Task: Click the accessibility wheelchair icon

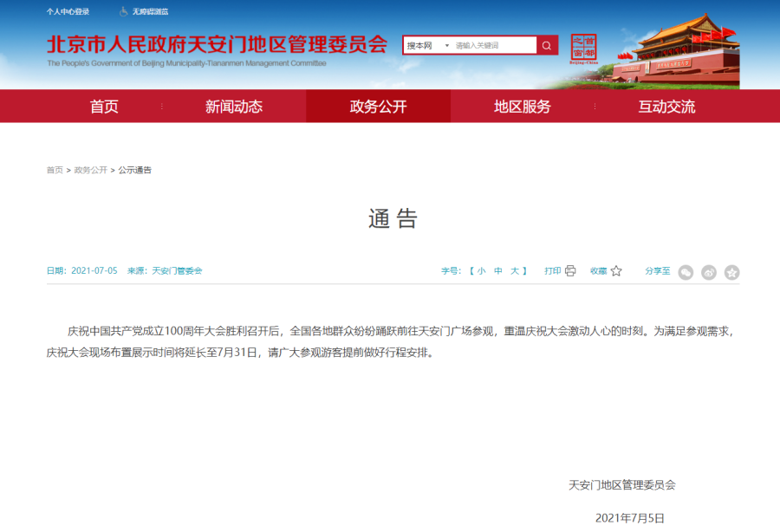Action: (x=124, y=11)
